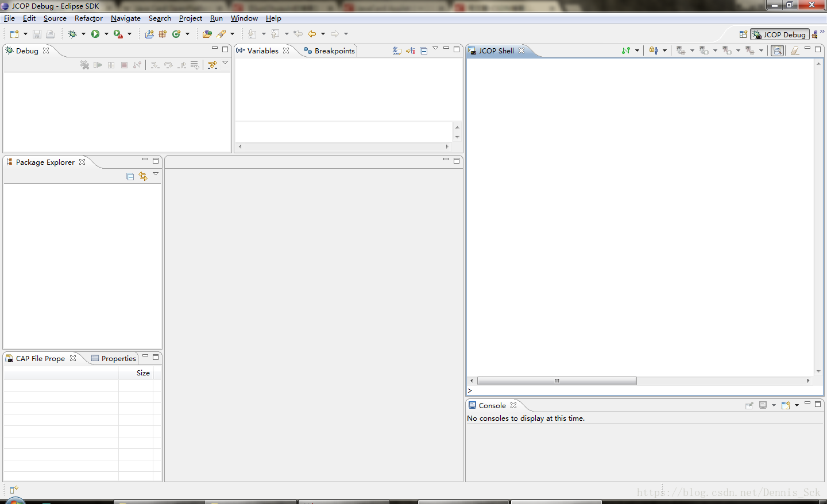Click the JCOP Shell key/authenticate icon

tap(654, 51)
